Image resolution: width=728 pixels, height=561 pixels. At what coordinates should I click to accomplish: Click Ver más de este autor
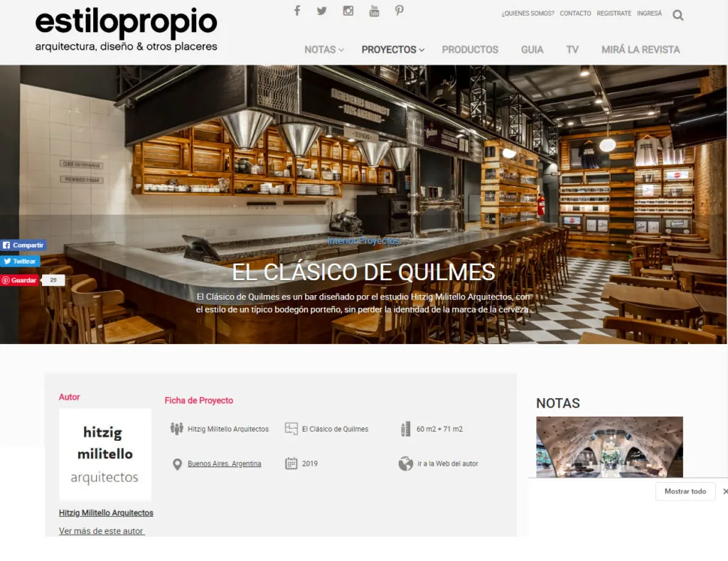tap(102, 531)
